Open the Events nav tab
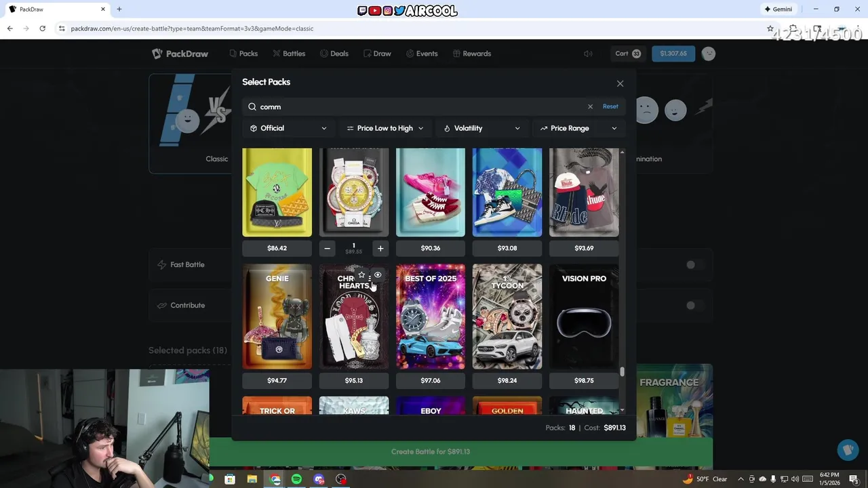The image size is (868, 488). click(422, 54)
